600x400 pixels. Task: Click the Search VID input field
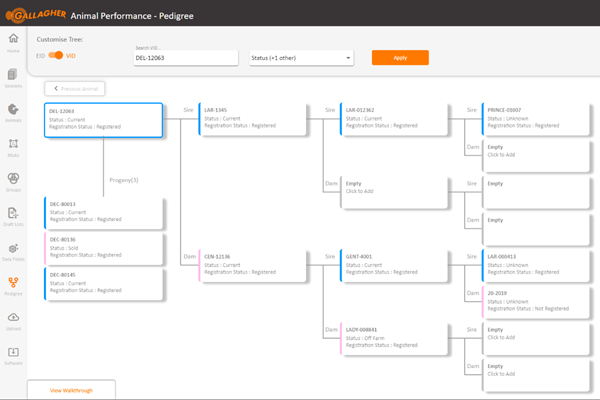click(x=185, y=58)
